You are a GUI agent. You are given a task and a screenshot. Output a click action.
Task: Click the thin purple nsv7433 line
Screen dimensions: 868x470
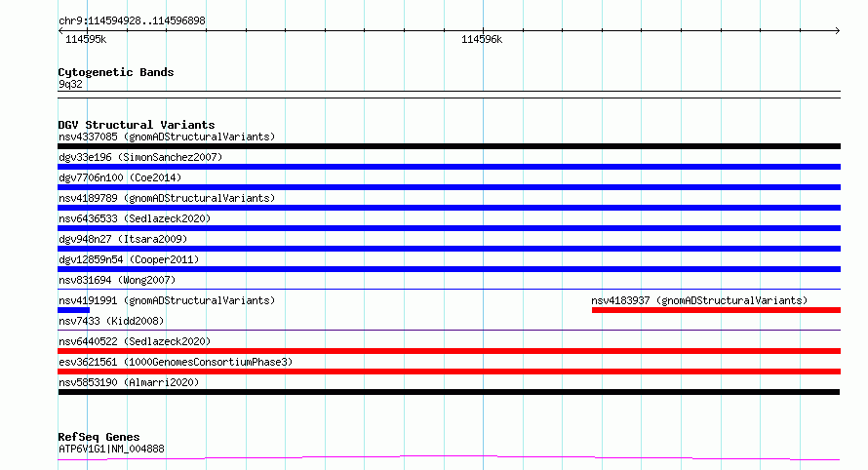tap(449, 330)
